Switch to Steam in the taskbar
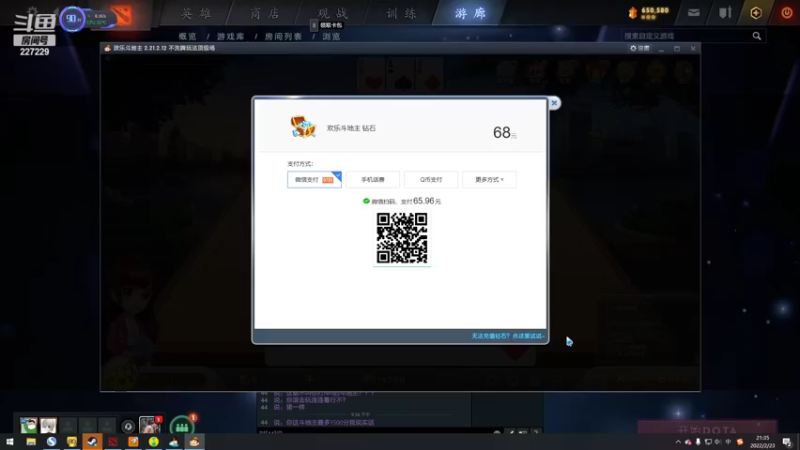The image size is (800, 450). click(x=92, y=442)
